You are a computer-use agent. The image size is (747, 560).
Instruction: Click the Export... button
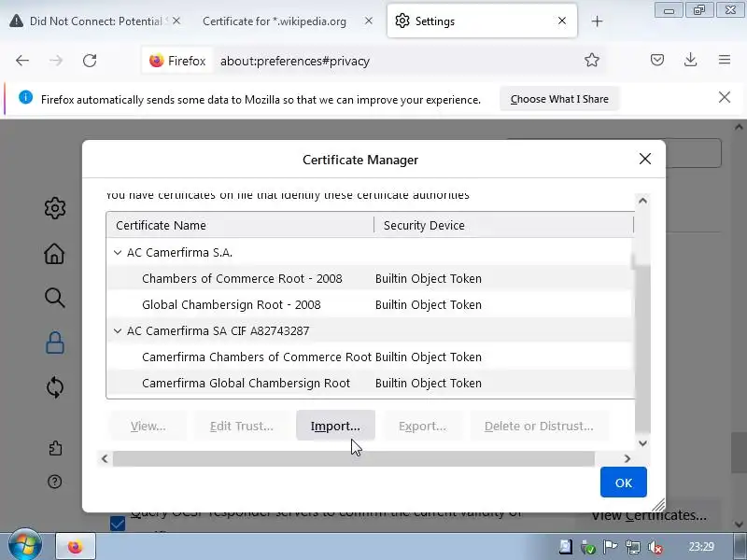click(423, 426)
